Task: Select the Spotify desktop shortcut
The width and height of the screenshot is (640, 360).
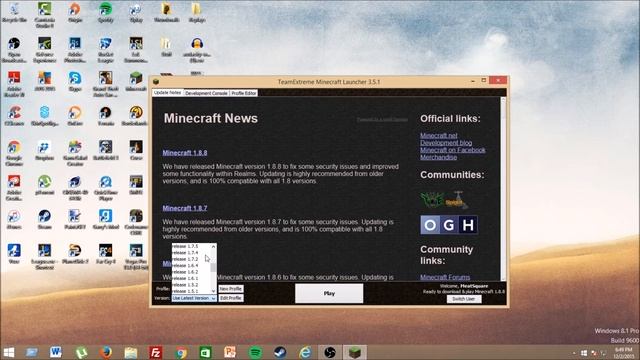Action: pyautogui.click(x=106, y=13)
